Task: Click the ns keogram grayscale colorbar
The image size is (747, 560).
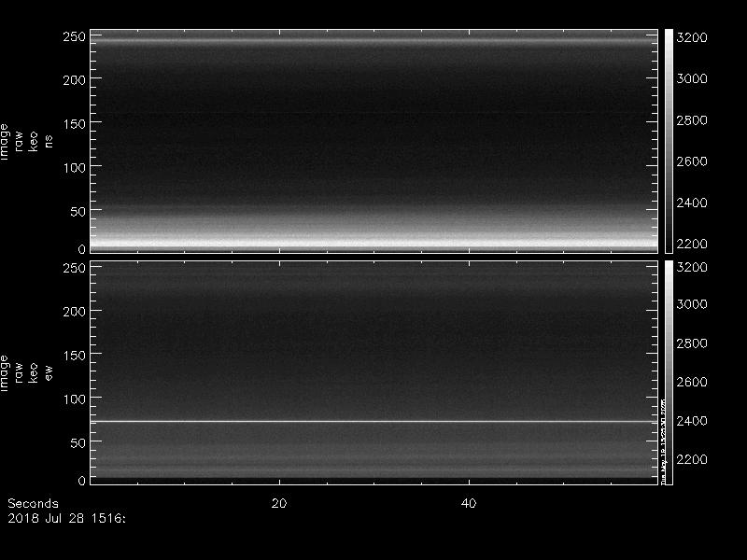Action: pyautogui.click(x=669, y=141)
